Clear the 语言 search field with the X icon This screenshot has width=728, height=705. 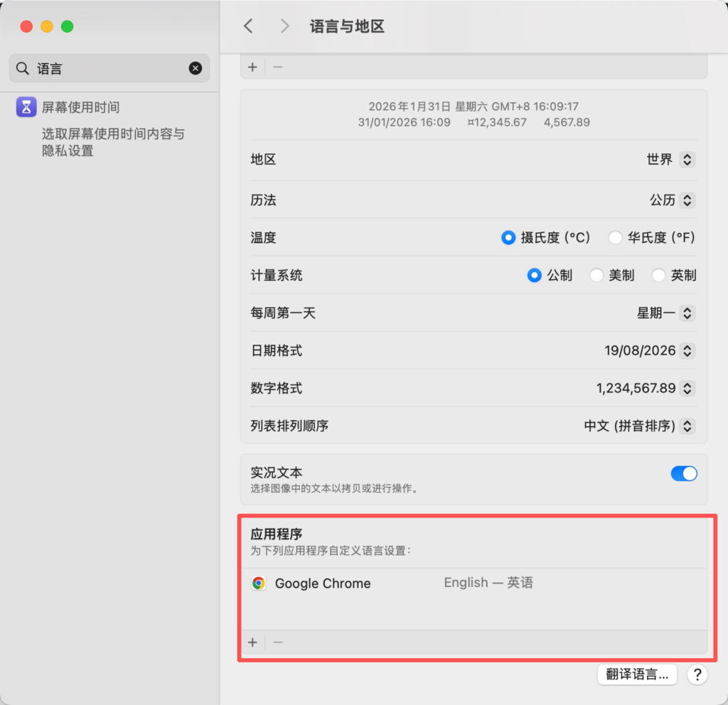pyautogui.click(x=196, y=68)
